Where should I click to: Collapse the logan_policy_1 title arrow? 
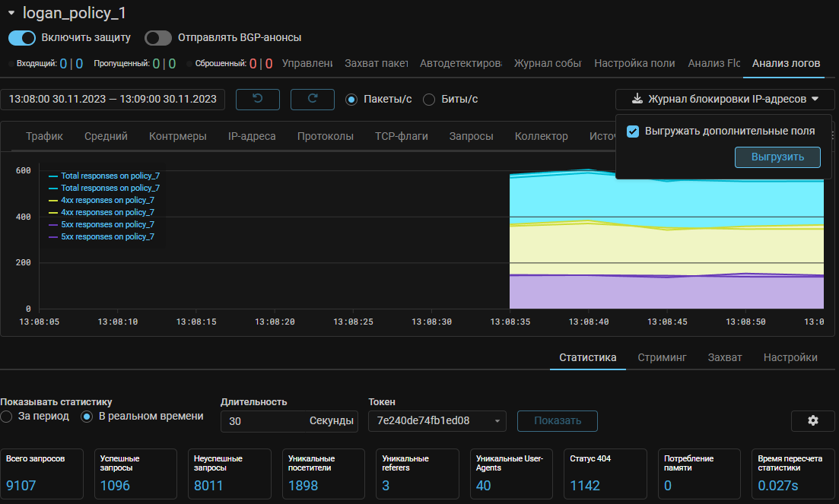(11, 13)
